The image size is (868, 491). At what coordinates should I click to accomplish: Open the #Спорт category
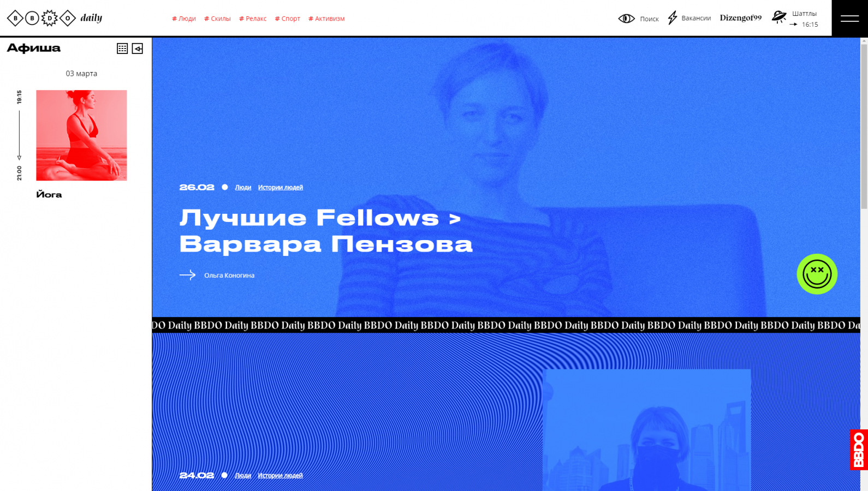tap(288, 19)
